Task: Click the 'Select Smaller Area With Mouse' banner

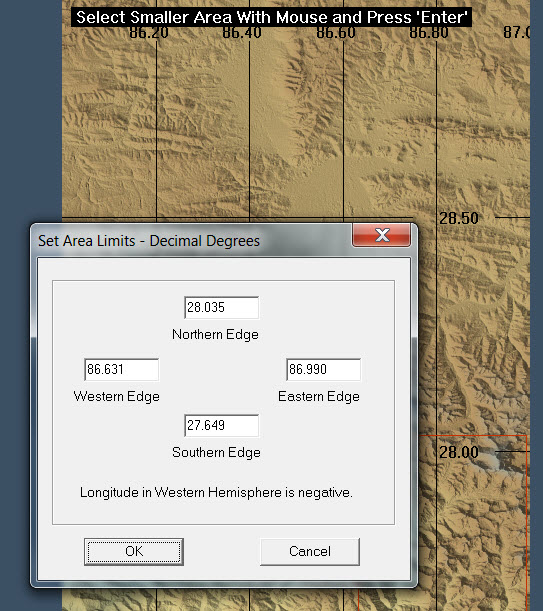Action: [x=271, y=18]
